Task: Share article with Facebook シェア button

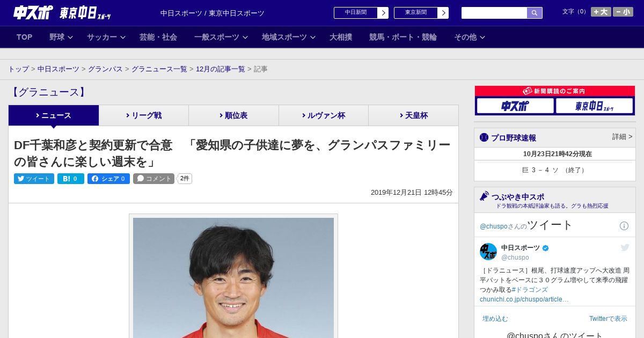Action: [108, 179]
